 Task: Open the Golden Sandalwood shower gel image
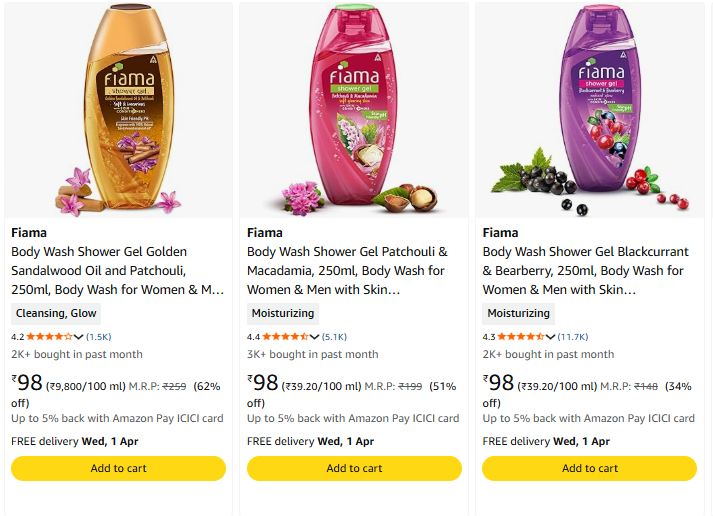click(118, 112)
